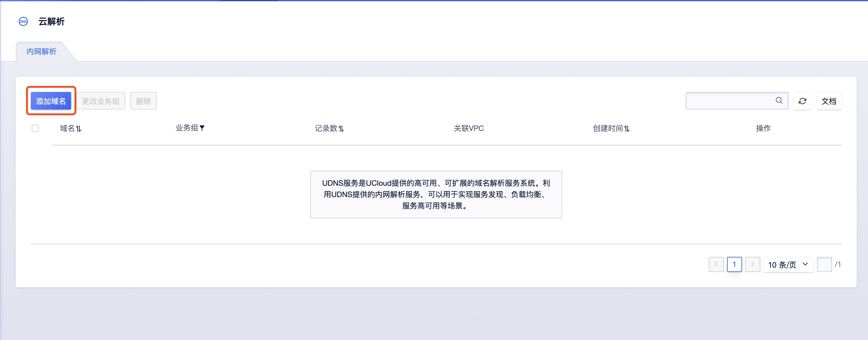Select page number 1
This screenshot has width=868, height=340.
pos(734,264)
